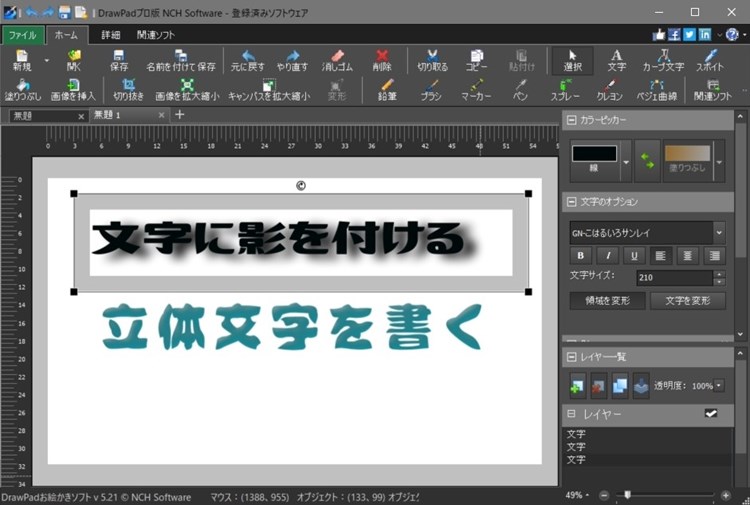This screenshot has height=505, width=750.
Task: Select the ブラシ brush tool
Action: [431, 90]
